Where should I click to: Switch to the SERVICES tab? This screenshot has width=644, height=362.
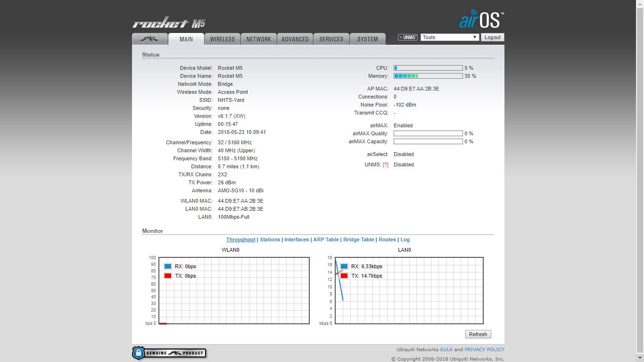331,39
